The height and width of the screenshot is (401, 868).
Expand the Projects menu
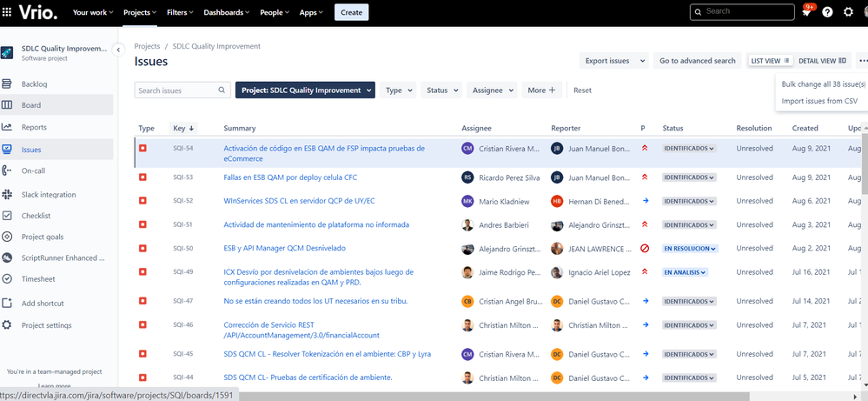click(x=140, y=12)
